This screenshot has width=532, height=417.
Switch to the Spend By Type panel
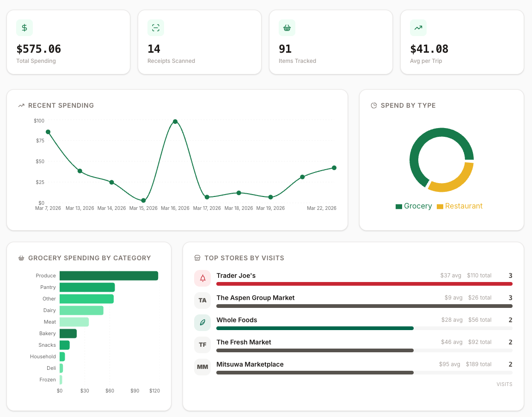click(409, 105)
